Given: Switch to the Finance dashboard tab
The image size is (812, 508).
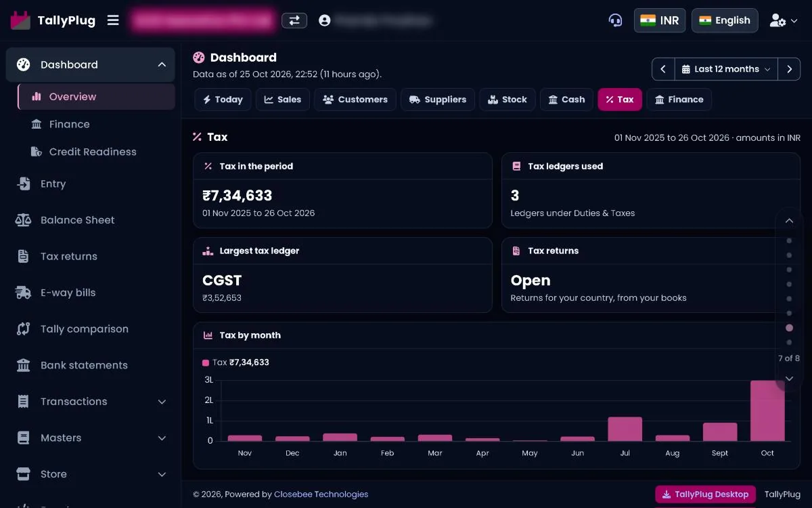Looking at the screenshot, I should 679,100.
